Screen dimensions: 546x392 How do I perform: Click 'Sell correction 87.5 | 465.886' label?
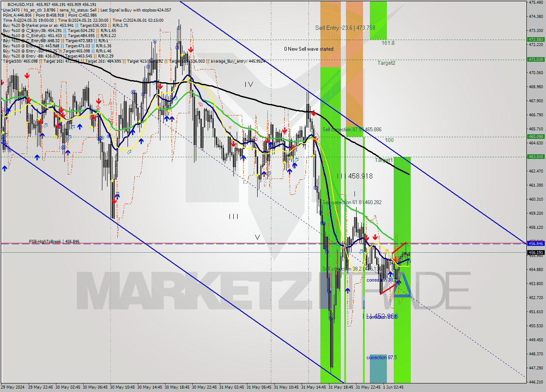click(x=352, y=129)
